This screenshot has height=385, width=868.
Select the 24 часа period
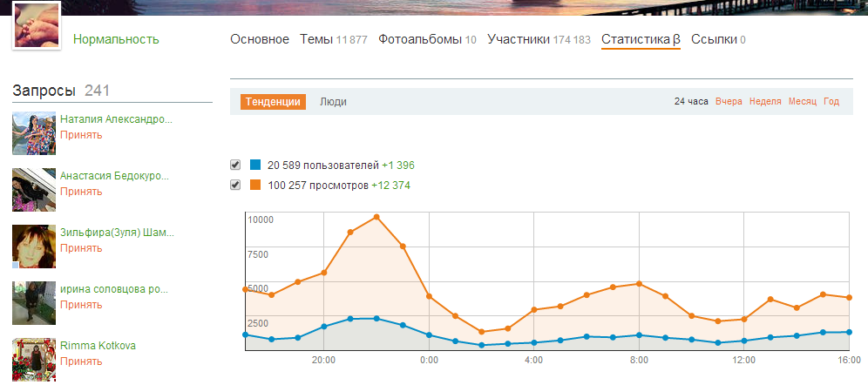tap(691, 101)
